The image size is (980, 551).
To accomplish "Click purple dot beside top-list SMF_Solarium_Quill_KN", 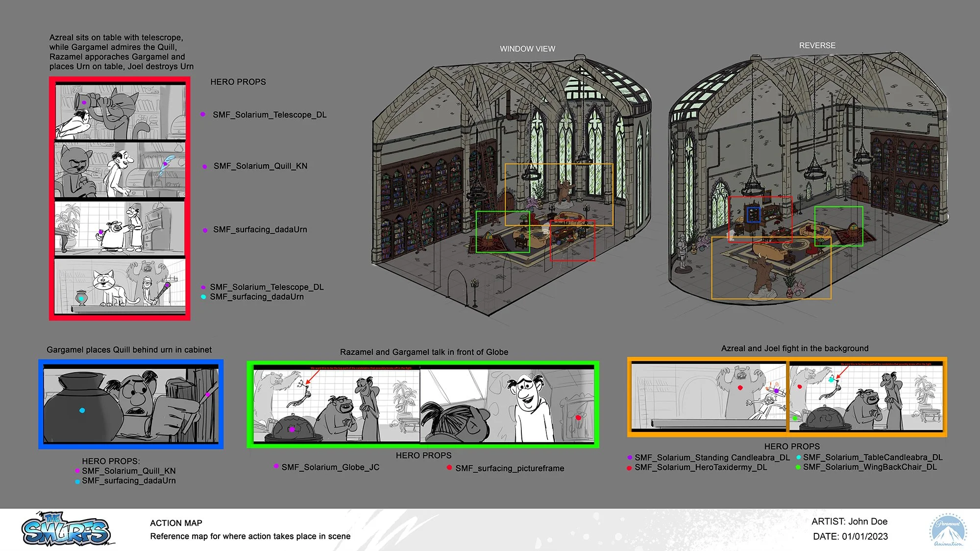I will [x=205, y=167].
